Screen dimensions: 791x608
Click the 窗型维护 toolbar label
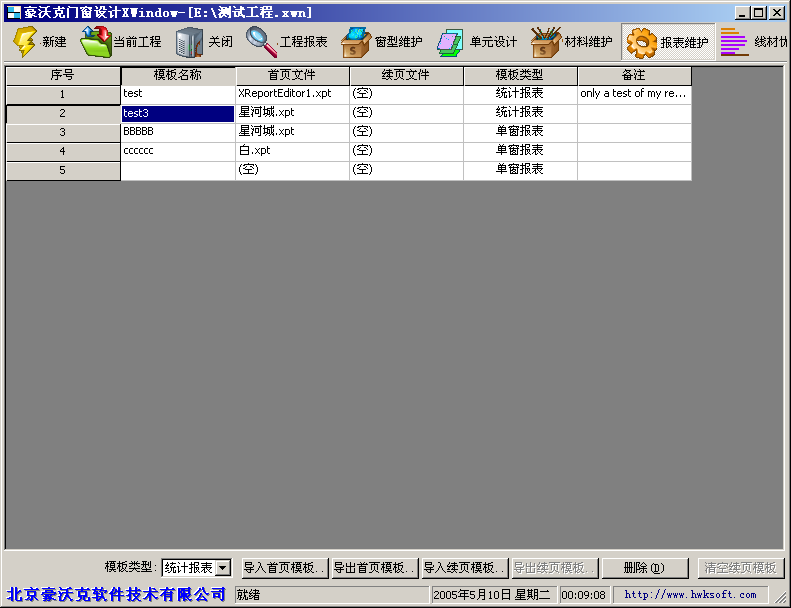tap(399, 42)
